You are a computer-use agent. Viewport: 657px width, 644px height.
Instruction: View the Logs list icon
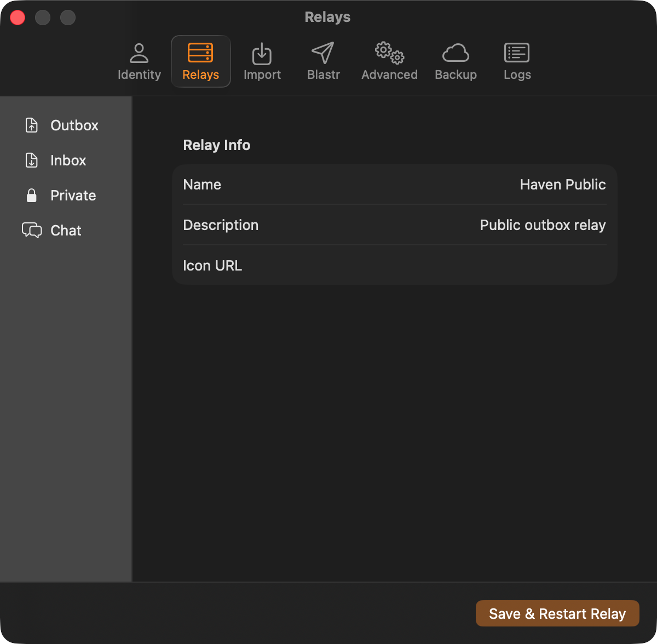tap(517, 53)
